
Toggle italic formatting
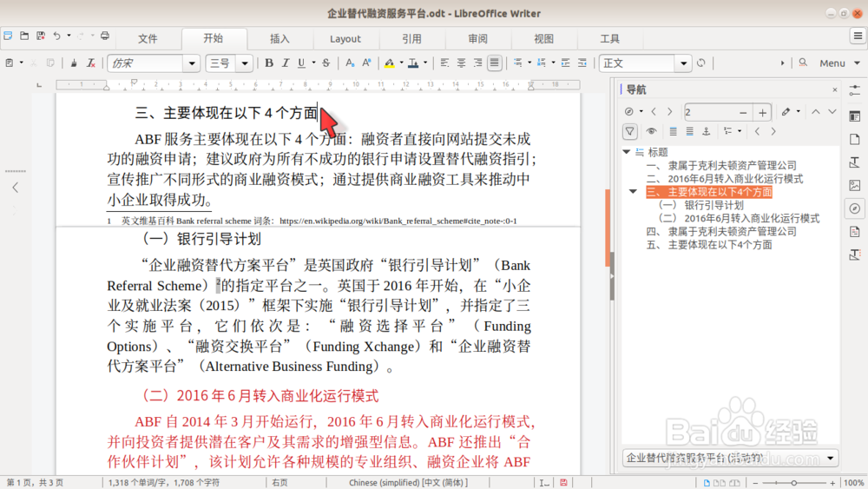tap(286, 63)
